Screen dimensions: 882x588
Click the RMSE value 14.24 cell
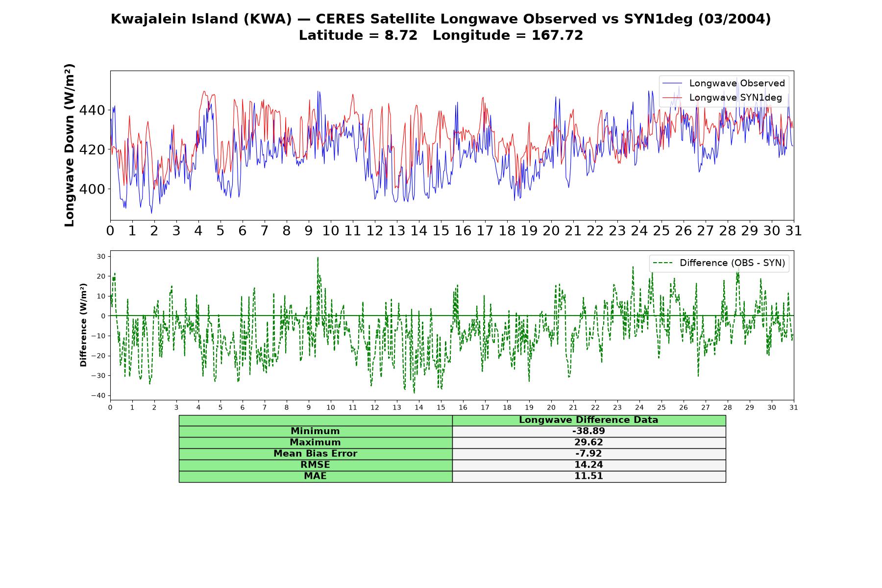pos(588,465)
